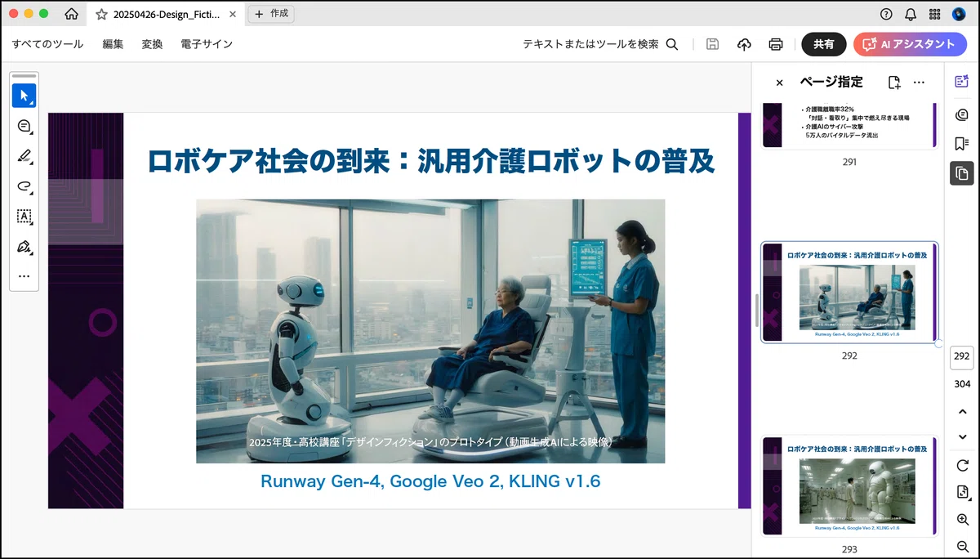Image resolution: width=980 pixels, height=559 pixels.
Task: Open the AI アシスタント button
Action: 910,44
